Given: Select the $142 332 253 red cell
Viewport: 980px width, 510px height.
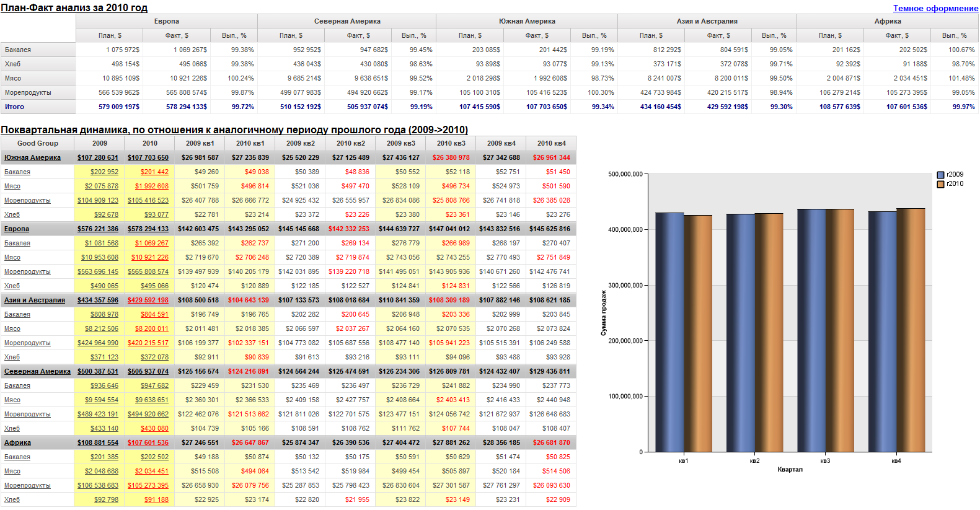Looking at the screenshot, I should (350, 229).
